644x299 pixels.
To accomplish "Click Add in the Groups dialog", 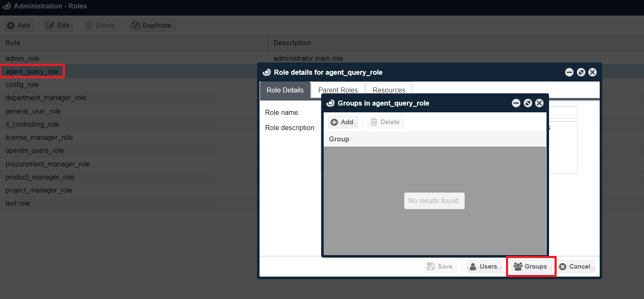I will click(342, 122).
